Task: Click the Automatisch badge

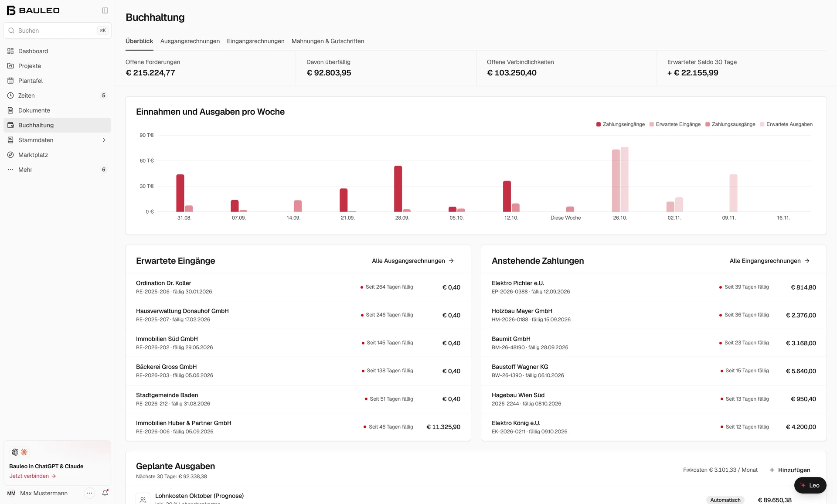Action: [x=725, y=500]
